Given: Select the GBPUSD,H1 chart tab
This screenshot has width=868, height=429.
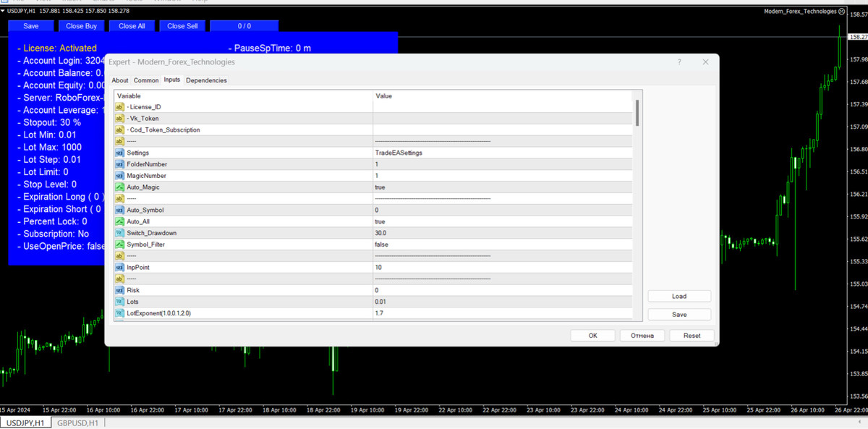Looking at the screenshot, I should click(x=77, y=422).
